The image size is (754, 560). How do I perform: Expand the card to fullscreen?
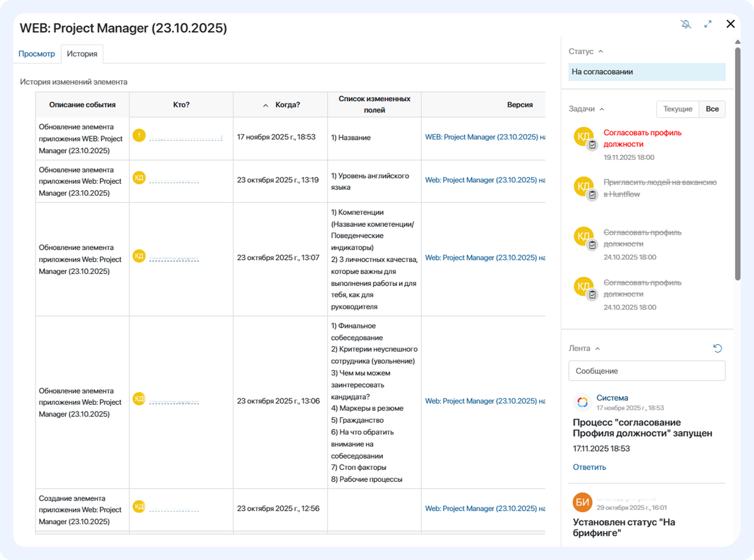(x=708, y=24)
